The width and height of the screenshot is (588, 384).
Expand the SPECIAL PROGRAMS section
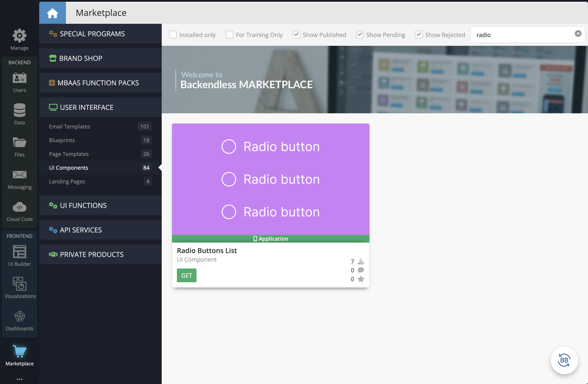[100, 34]
